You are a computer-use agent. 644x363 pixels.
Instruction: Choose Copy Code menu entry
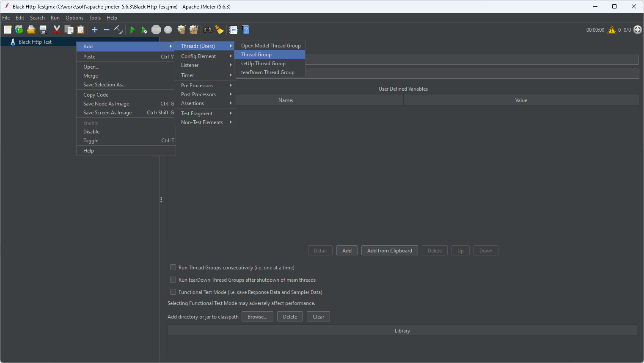coord(126,94)
